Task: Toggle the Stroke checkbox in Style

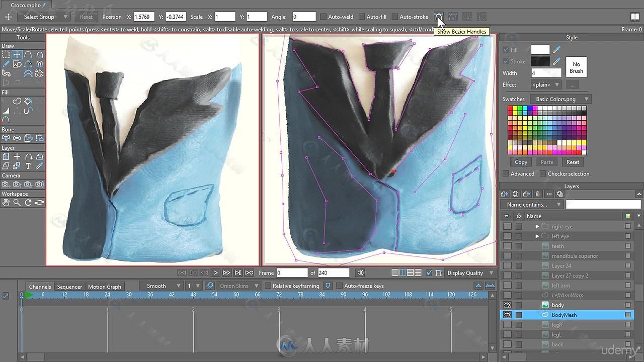Action: (x=506, y=62)
